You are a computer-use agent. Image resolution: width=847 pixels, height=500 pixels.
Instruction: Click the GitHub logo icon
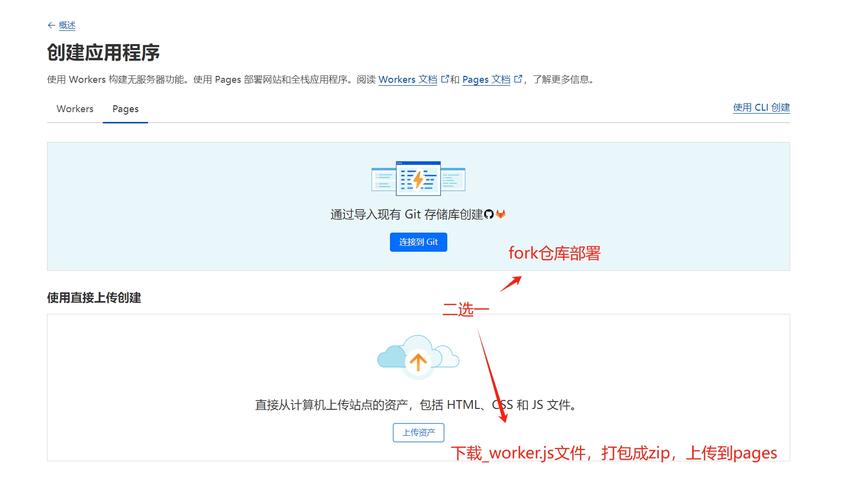[489, 214]
